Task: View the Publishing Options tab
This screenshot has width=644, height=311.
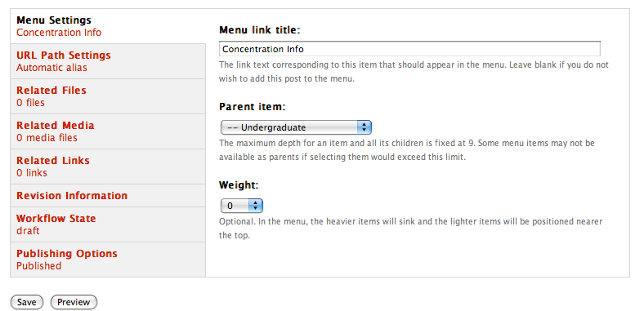Action: [x=108, y=260]
